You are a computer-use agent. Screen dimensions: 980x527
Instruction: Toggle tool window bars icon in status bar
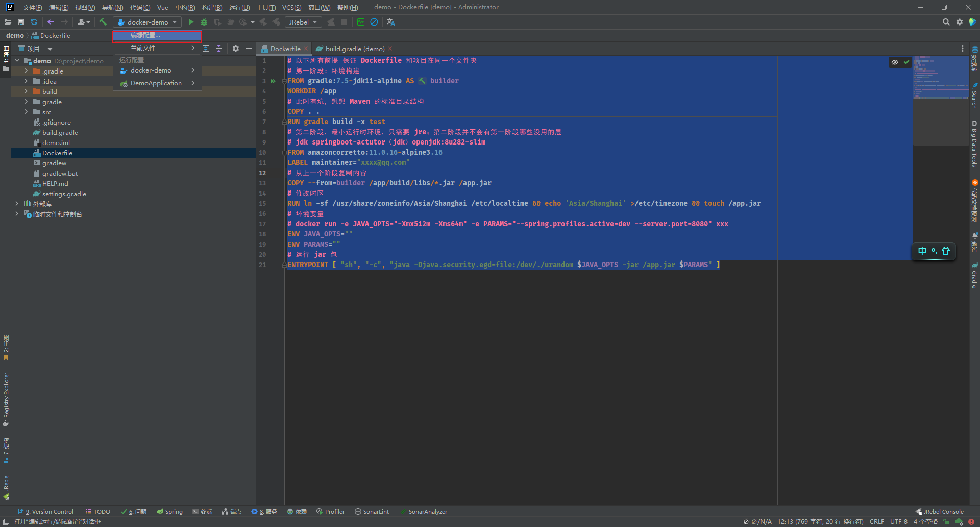(6, 521)
